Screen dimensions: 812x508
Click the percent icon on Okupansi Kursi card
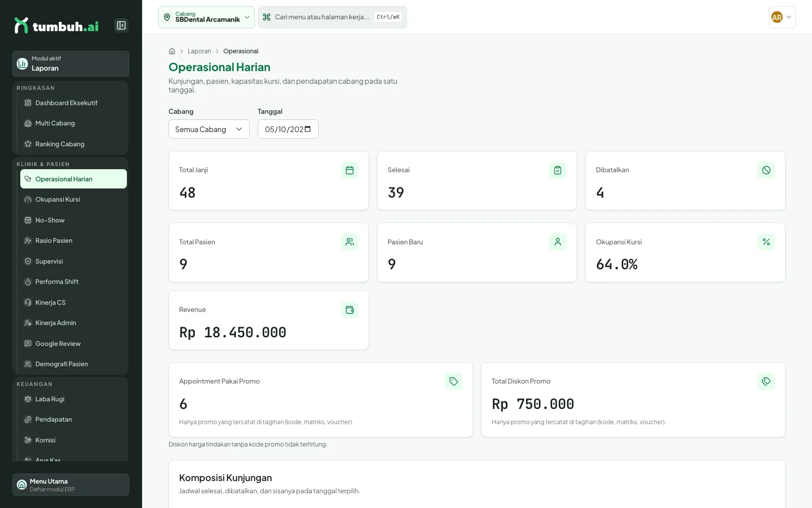coord(766,242)
